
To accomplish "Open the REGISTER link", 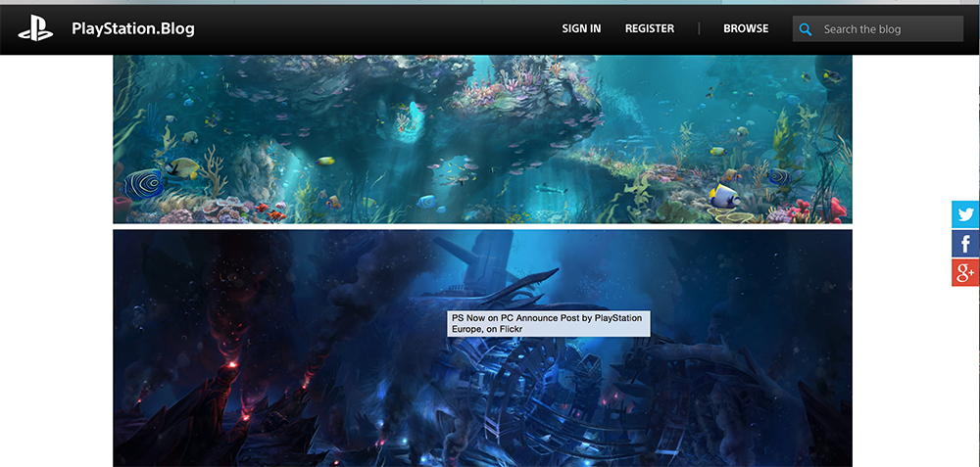I will pyautogui.click(x=650, y=28).
